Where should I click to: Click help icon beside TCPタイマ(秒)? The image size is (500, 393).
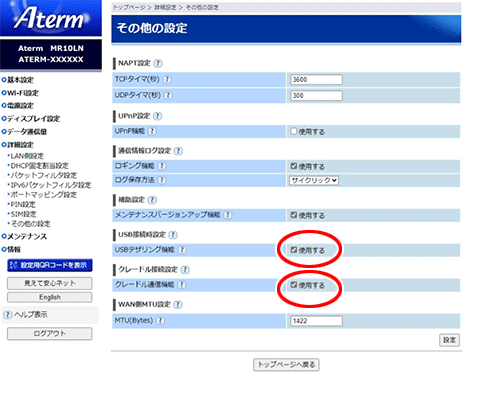[167, 80]
